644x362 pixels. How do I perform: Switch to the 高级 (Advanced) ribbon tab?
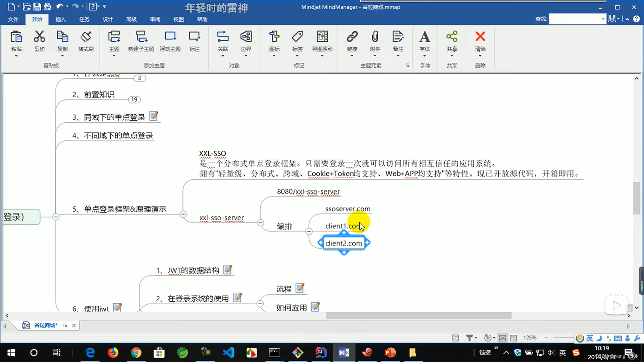click(x=131, y=19)
